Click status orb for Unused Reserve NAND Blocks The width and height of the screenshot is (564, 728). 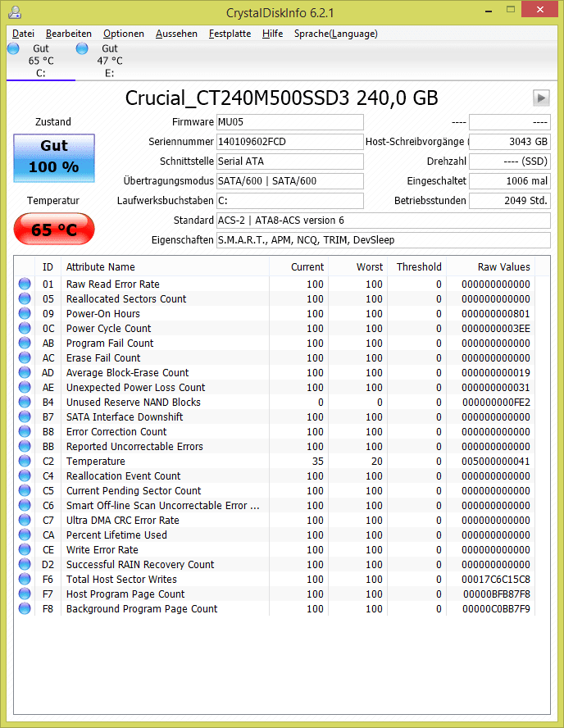pyautogui.click(x=25, y=402)
